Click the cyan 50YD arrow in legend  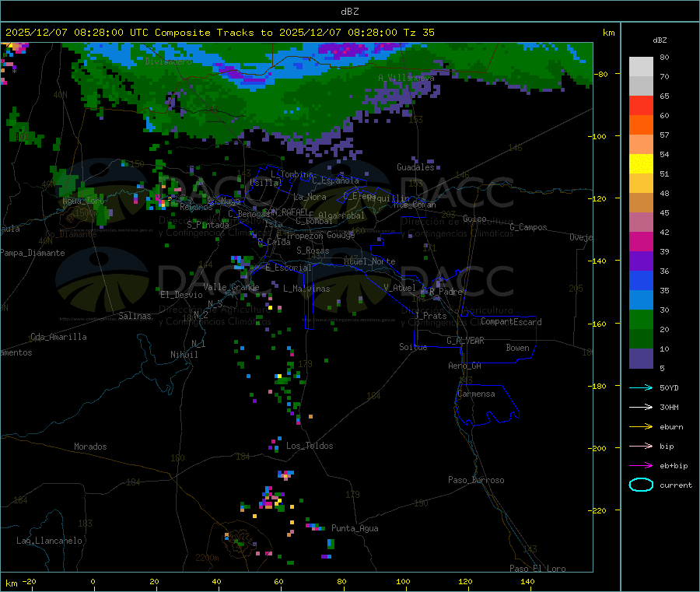pos(641,387)
